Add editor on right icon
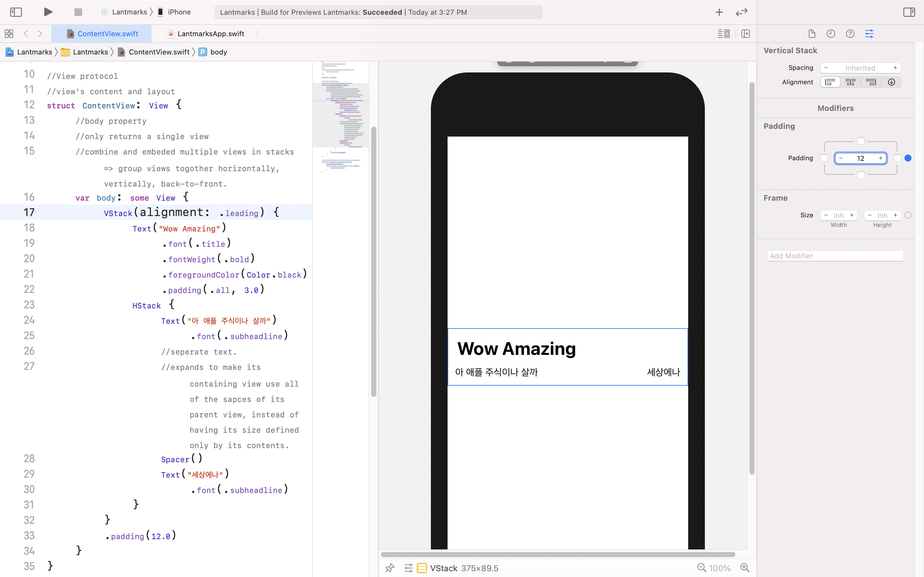The width and height of the screenshot is (924, 577). 745,34
